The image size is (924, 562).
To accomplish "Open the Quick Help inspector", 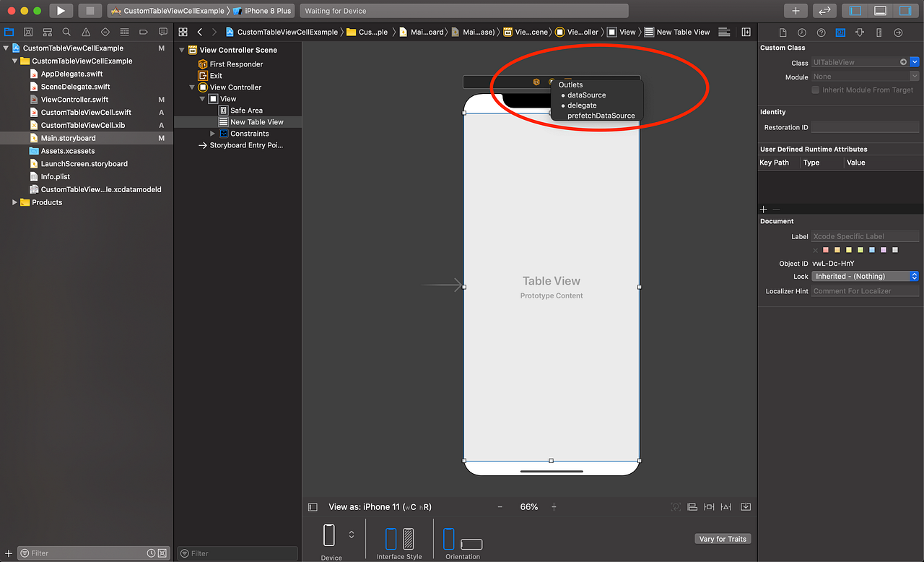I will pos(821,33).
